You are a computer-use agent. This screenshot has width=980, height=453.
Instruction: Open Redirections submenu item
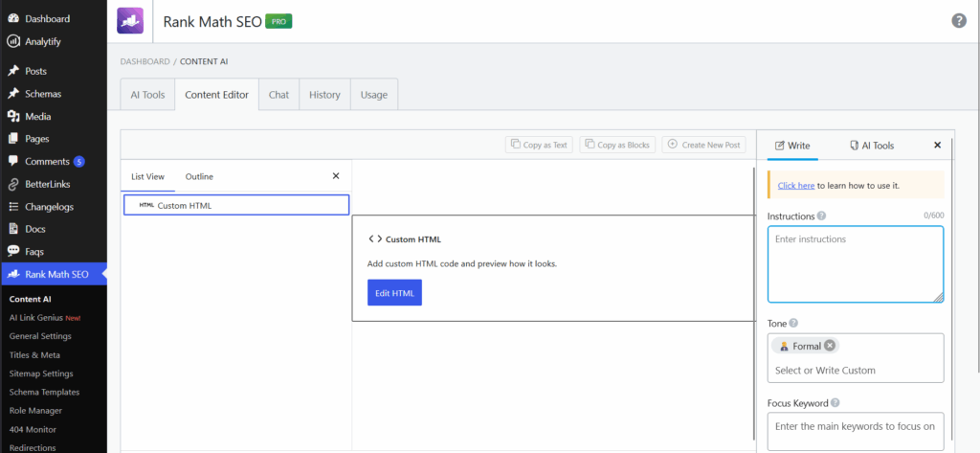coord(33,448)
